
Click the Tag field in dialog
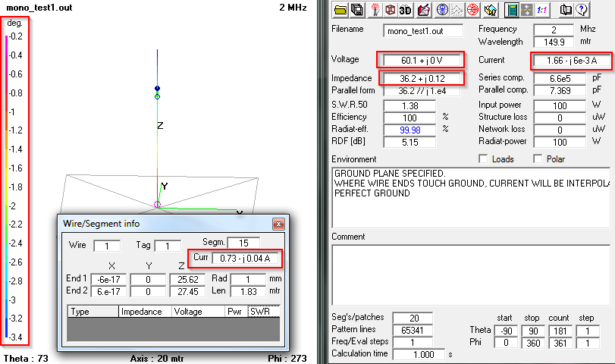coord(168,246)
